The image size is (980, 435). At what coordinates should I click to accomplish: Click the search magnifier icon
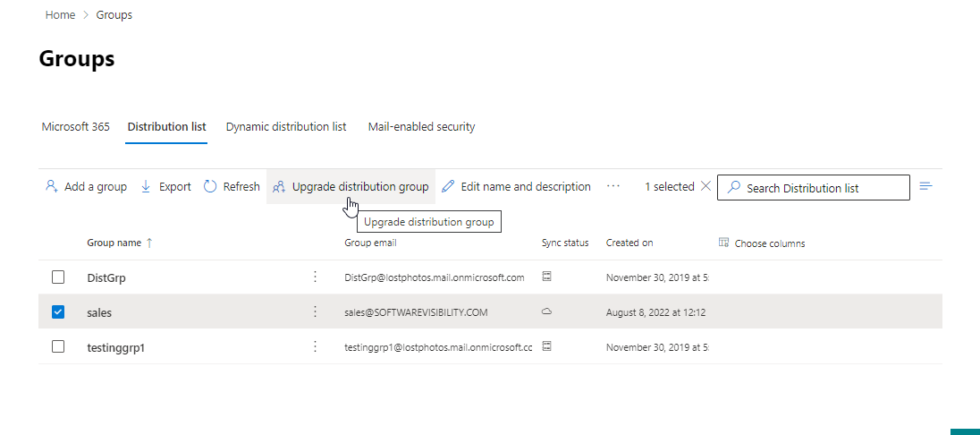coord(734,187)
